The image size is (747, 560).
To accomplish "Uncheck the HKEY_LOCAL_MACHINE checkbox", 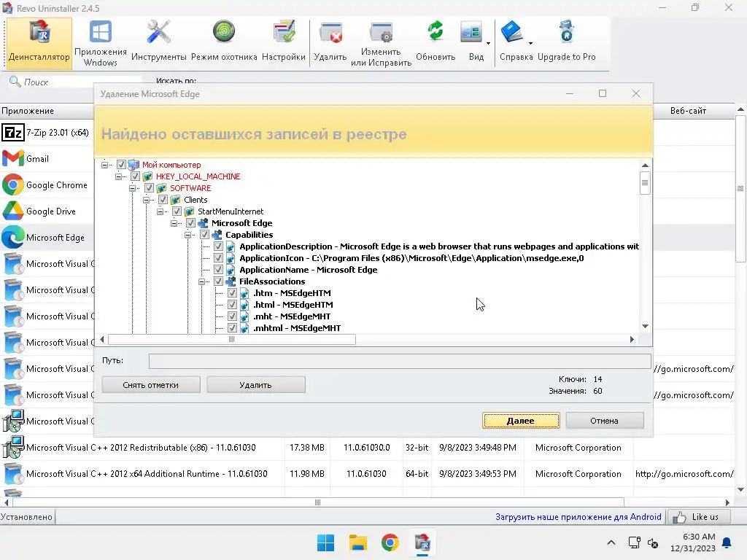I will point(135,176).
